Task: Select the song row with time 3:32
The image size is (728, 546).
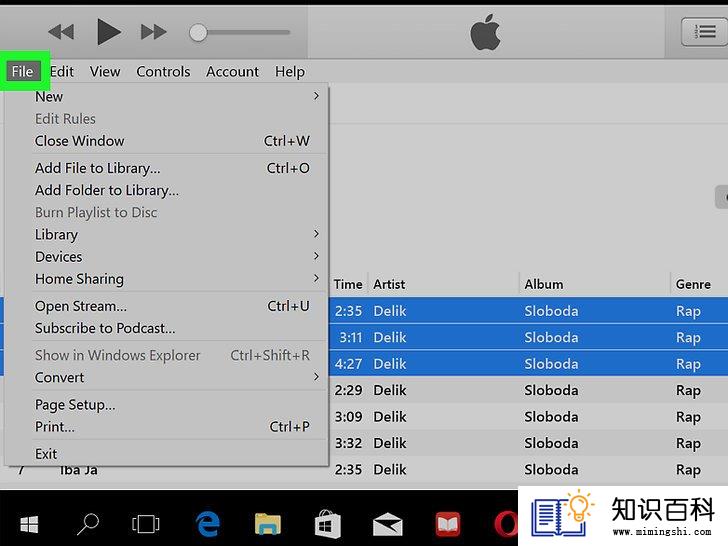Action: click(x=528, y=443)
